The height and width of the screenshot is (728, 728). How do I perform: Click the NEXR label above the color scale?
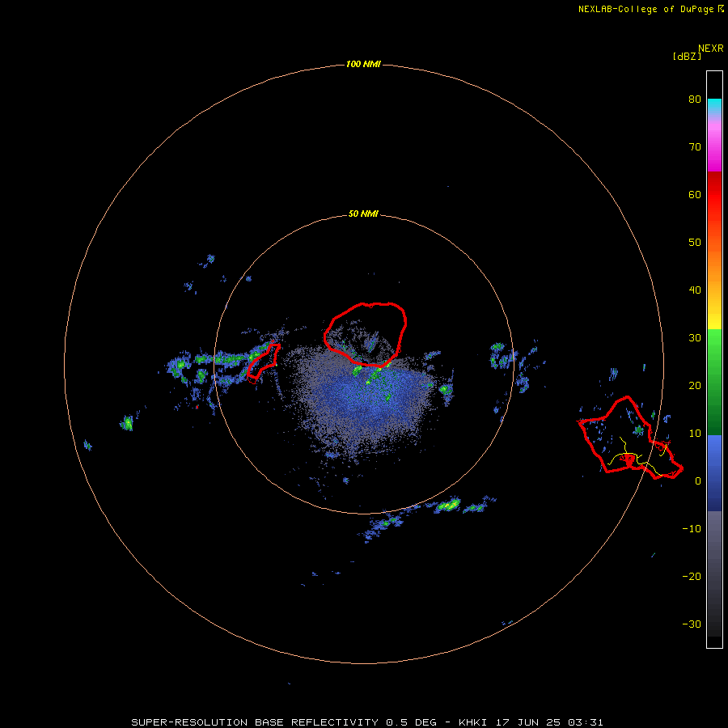coord(711,49)
